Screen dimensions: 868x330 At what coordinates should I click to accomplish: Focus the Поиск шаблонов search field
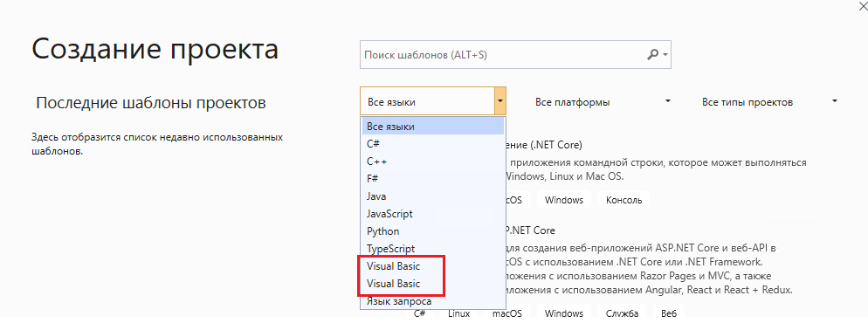[x=515, y=55]
